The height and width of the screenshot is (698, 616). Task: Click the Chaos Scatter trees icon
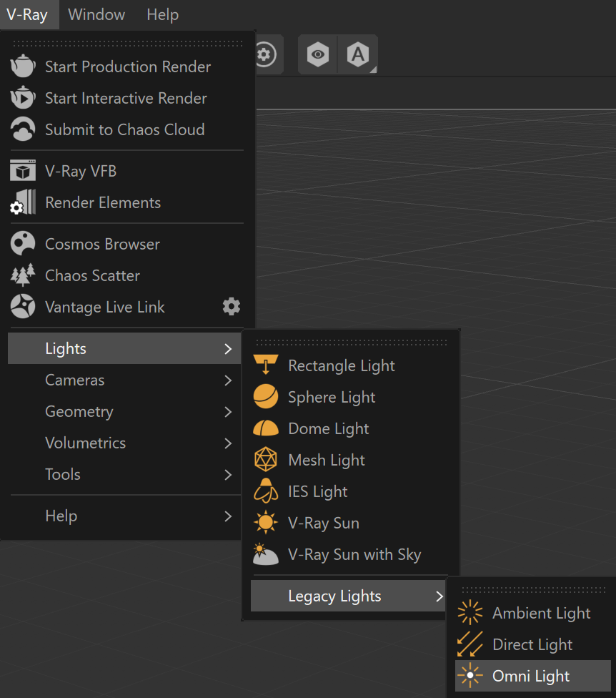(23, 275)
